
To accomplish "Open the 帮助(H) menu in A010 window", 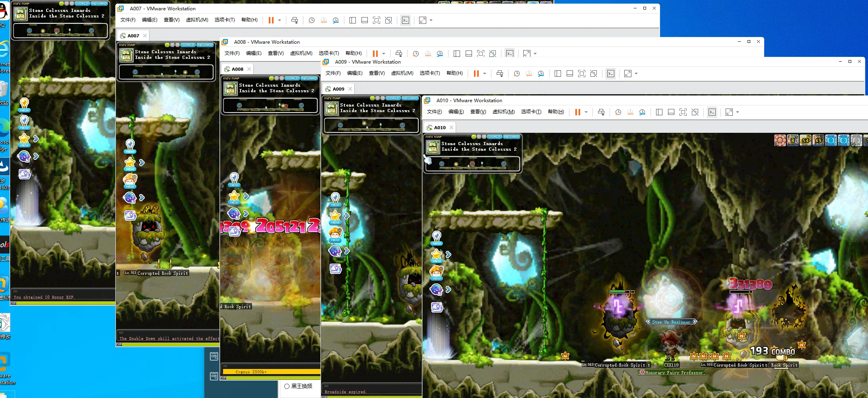I will point(556,112).
